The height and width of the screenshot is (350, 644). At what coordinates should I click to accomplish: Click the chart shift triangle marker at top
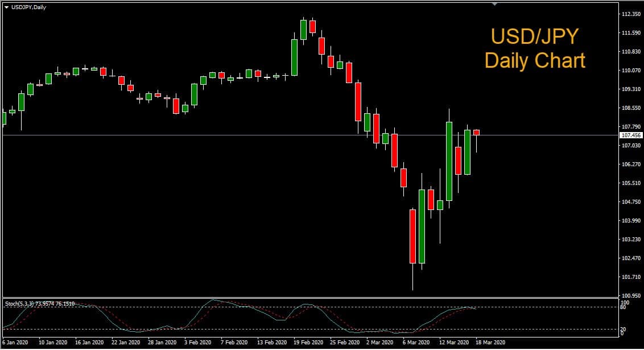pos(494,4)
